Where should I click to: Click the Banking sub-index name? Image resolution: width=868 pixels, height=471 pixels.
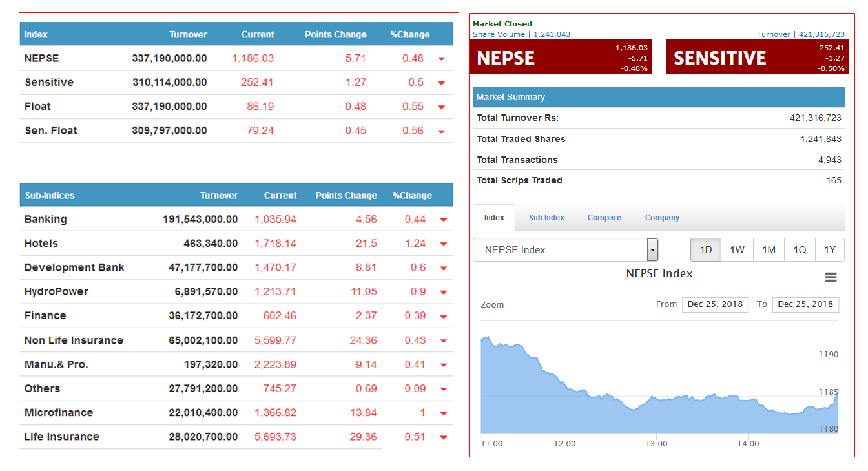click(45, 220)
